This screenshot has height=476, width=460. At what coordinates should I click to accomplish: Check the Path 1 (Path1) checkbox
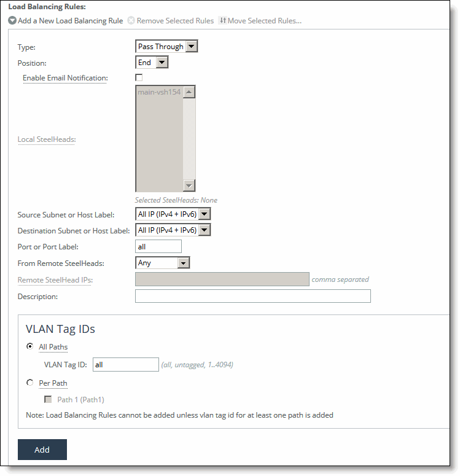coord(48,399)
